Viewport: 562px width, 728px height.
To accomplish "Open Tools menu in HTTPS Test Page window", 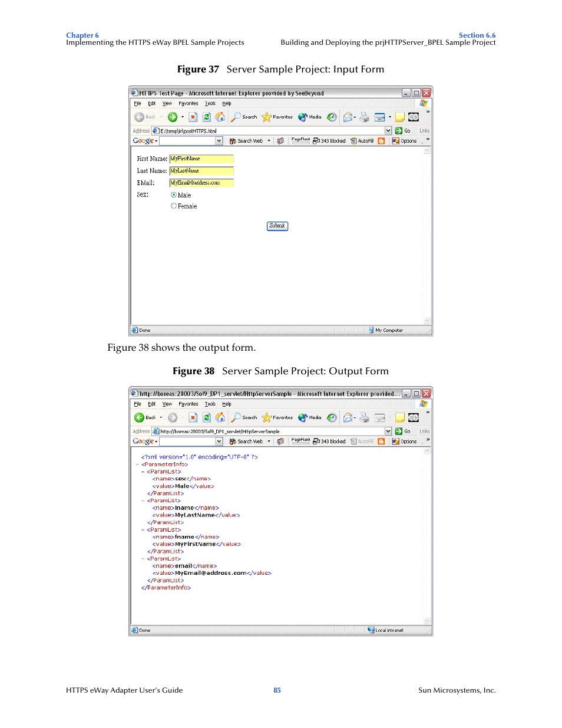I will [210, 104].
